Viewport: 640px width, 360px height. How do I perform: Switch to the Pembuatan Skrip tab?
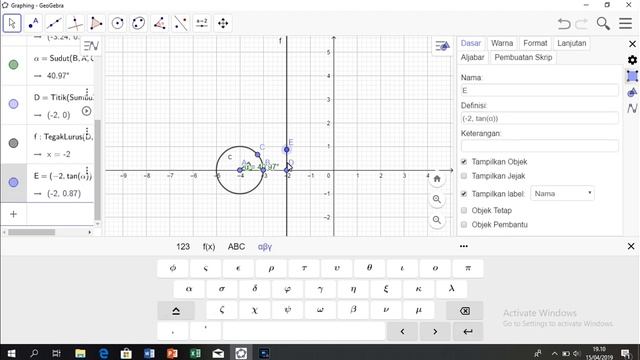tap(523, 58)
